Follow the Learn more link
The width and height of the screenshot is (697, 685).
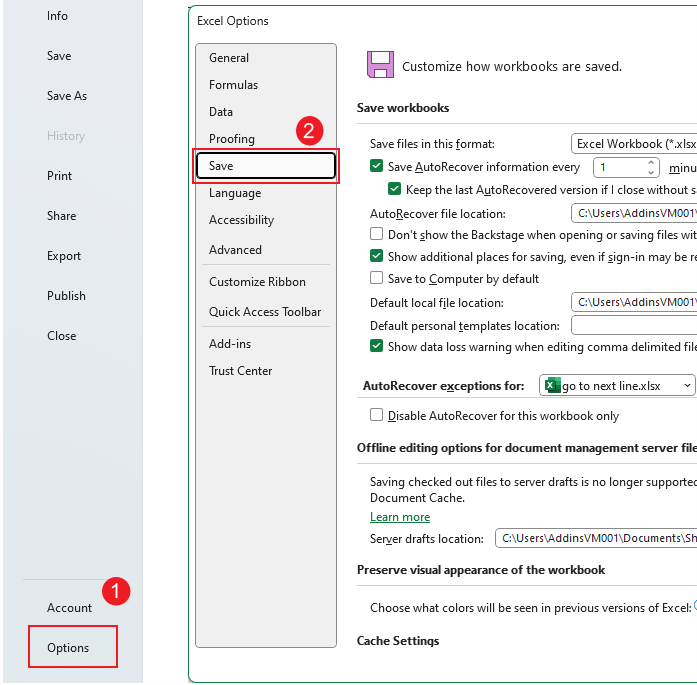pyautogui.click(x=400, y=517)
